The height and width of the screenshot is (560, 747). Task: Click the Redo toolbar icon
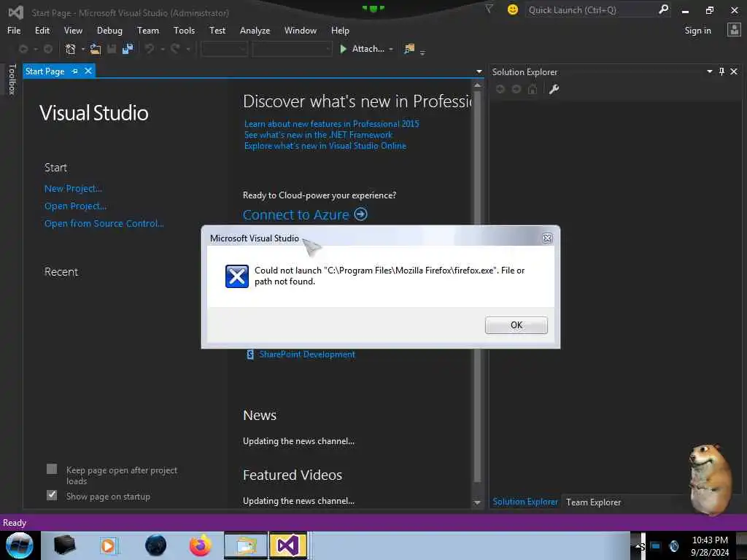[x=175, y=49]
